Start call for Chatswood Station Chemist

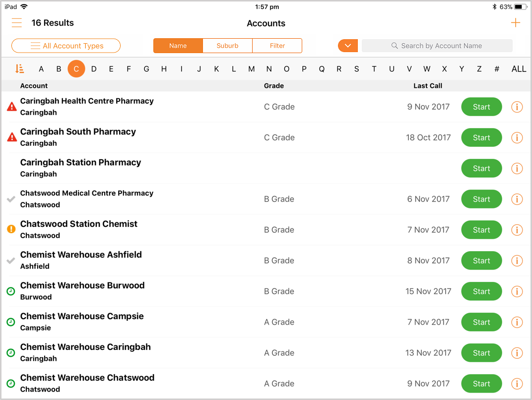pos(481,230)
